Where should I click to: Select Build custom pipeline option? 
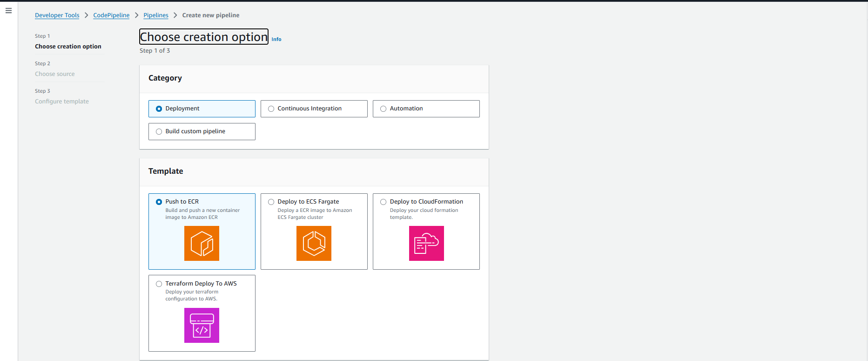[159, 132]
